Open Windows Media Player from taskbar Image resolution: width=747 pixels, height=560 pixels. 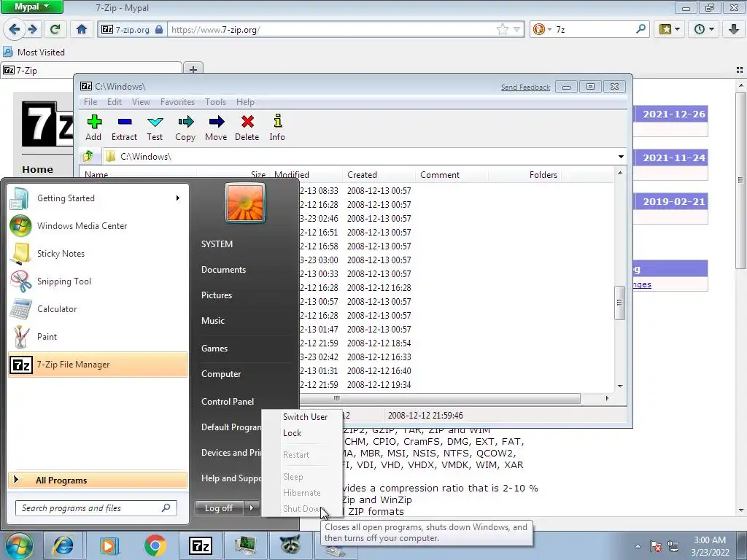[x=109, y=545]
